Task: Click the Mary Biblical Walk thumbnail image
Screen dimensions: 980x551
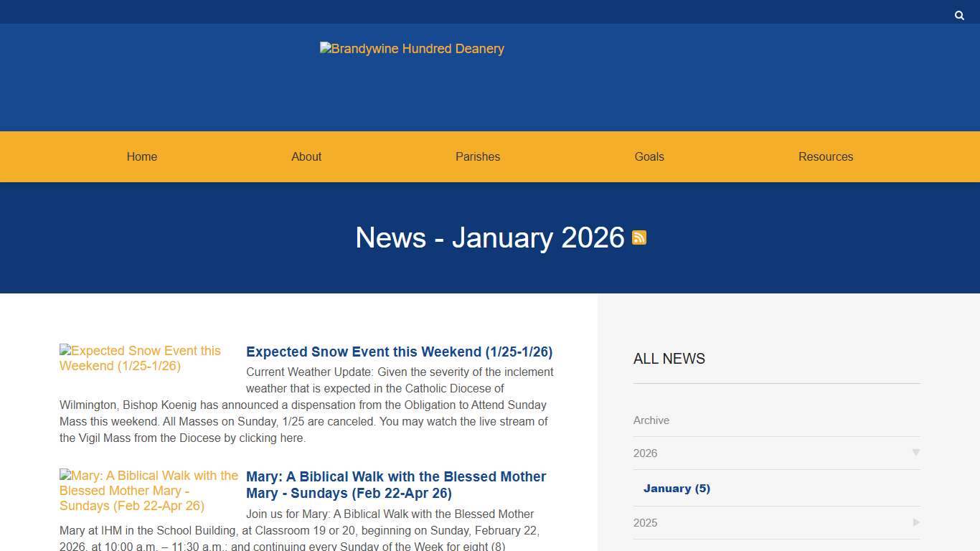Action: tap(64, 476)
